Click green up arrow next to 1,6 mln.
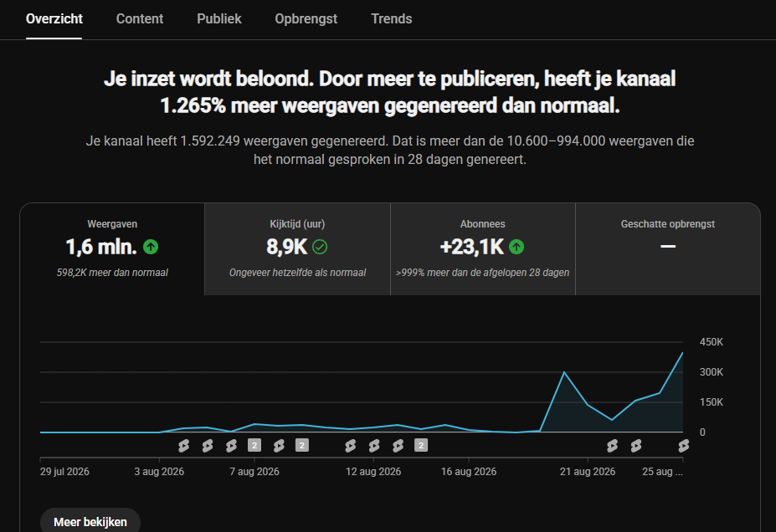This screenshot has height=532, width=776. point(151,247)
